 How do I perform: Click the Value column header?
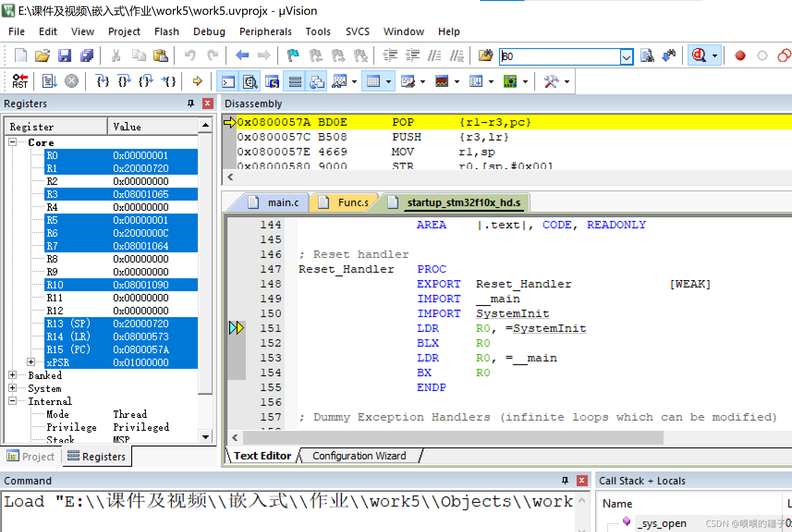tap(153, 126)
